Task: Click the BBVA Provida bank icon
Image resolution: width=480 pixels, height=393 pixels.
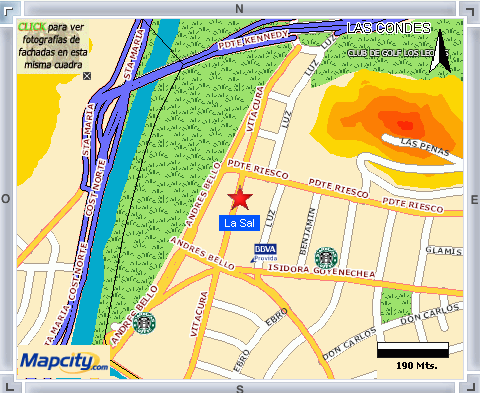Action: point(265,253)
